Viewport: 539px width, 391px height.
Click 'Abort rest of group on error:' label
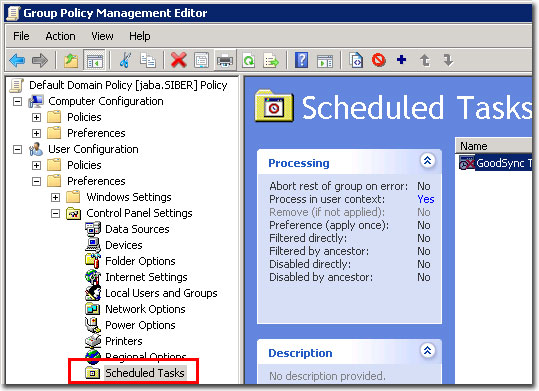coord(339,186)
